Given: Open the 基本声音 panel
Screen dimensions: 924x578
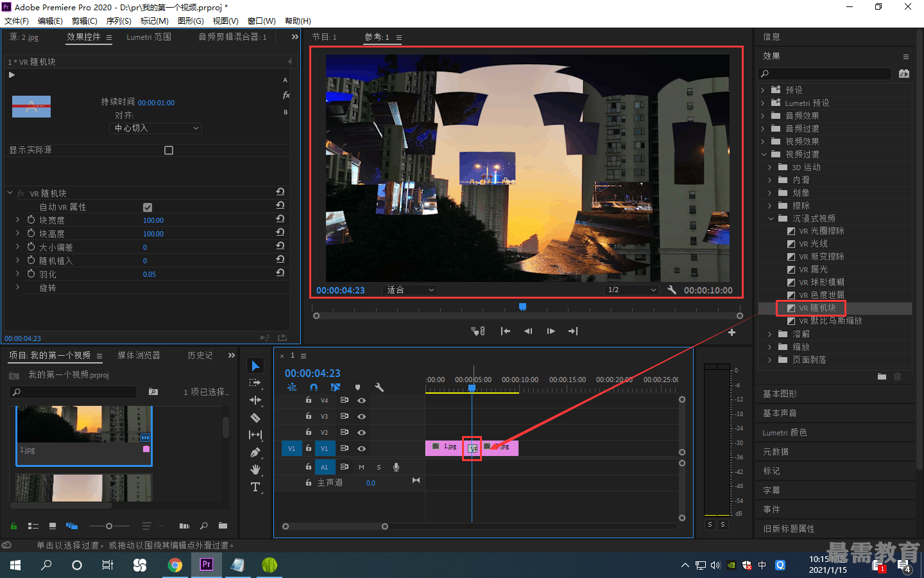Looking at the screenshot, I should 780,413.
